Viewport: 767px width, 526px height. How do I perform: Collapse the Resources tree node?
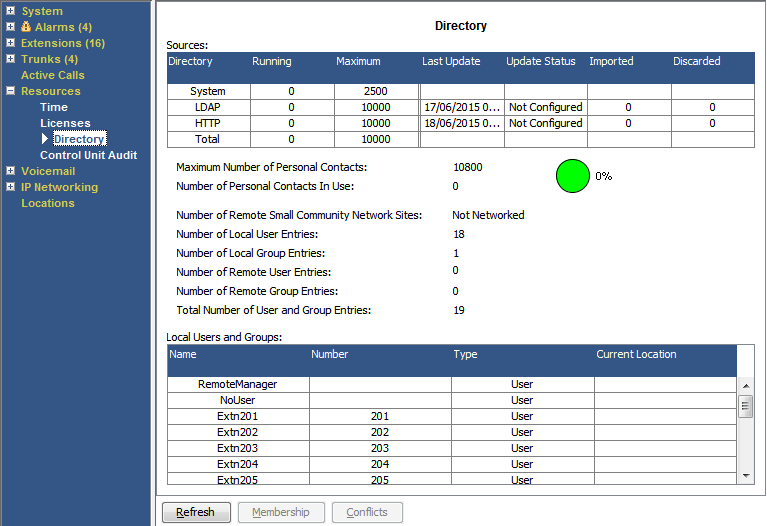(x=10, y=91)
